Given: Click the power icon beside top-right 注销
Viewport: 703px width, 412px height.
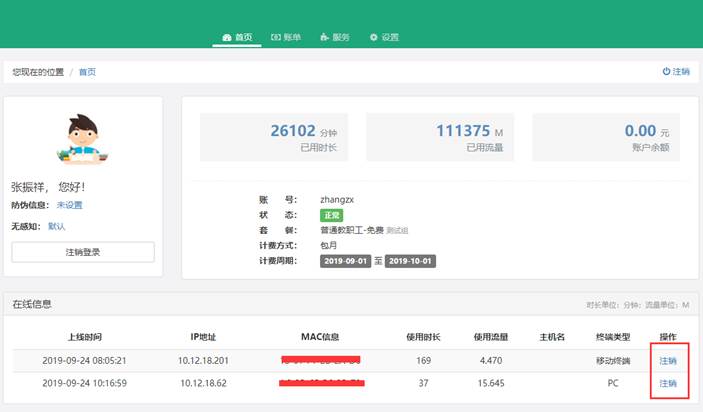Looking at the screenshot, I should coord(666,72).
